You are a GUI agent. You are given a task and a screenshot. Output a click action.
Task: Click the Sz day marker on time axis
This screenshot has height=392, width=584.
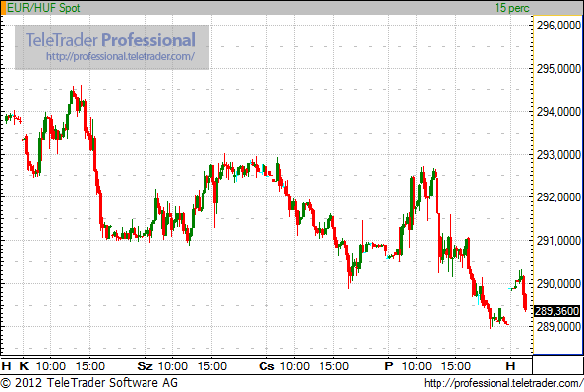click(x=145, y=366)
